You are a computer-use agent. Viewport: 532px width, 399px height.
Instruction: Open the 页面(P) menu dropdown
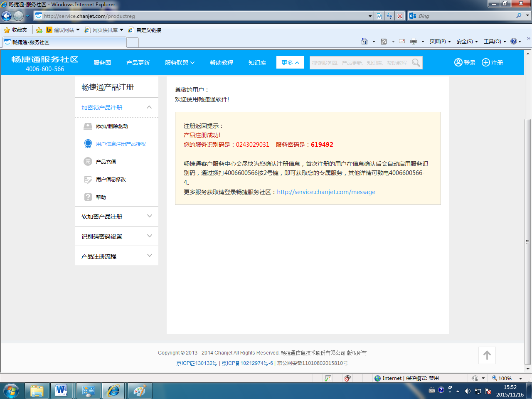pos(440,41)
